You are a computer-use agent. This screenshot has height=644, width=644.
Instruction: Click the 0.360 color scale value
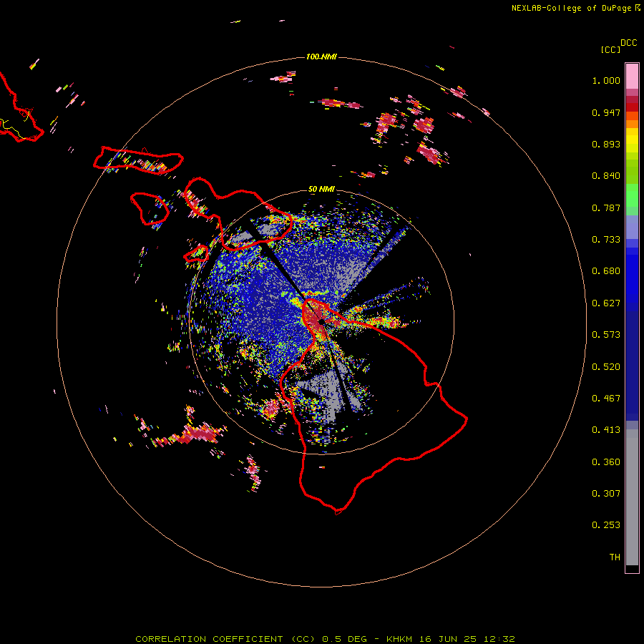click(606, 462)
